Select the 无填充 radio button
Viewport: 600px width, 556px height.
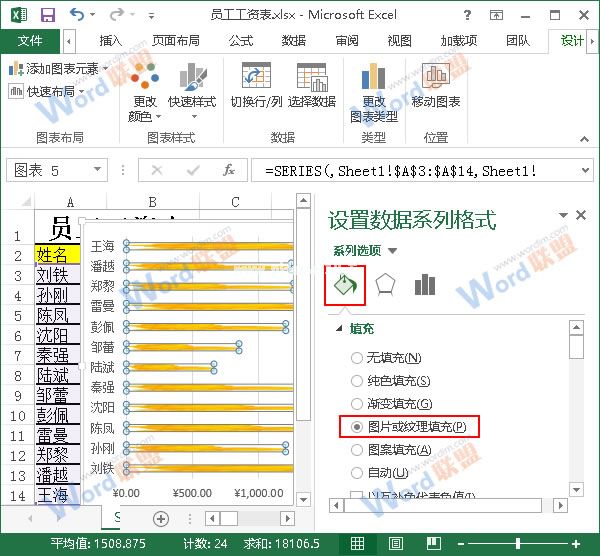(357, 358)
